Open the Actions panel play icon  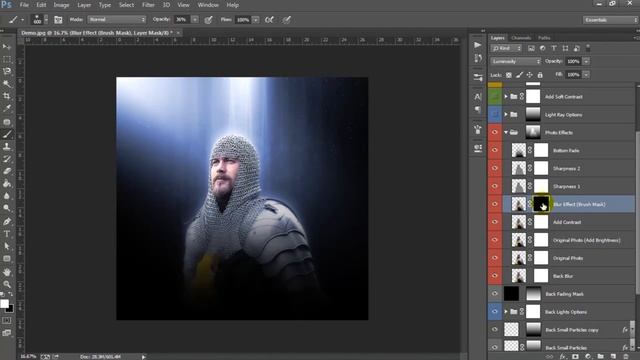click(x=478, y=45)
